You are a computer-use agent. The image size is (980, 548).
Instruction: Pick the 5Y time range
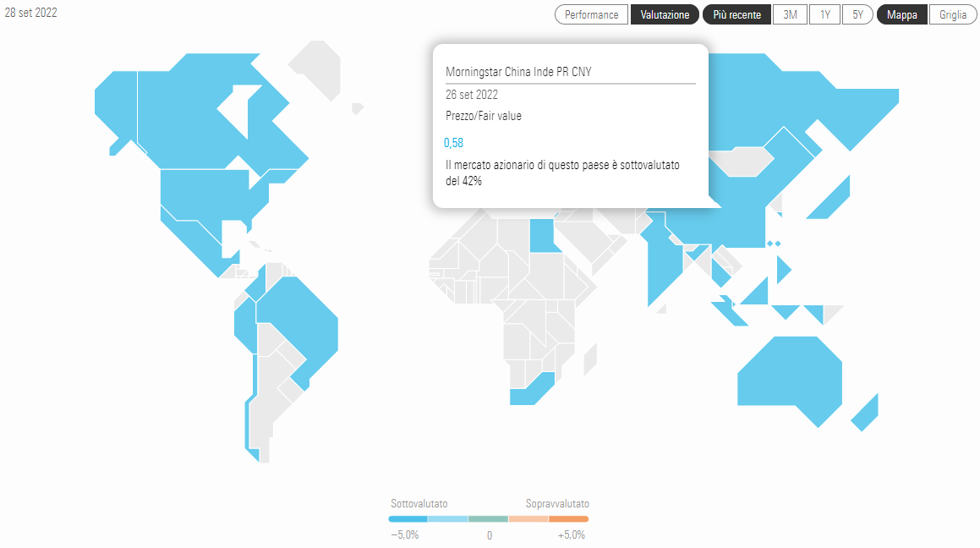point(857,14)
